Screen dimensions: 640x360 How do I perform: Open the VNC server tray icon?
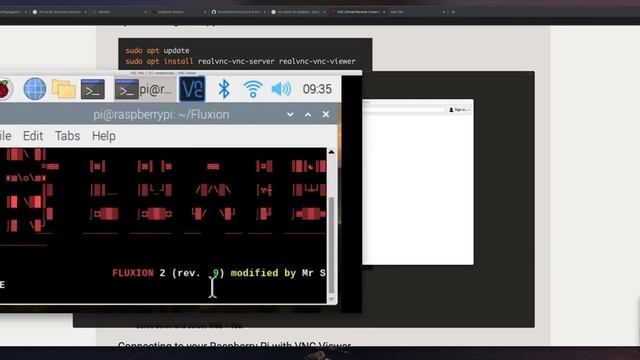click(192, 89)
